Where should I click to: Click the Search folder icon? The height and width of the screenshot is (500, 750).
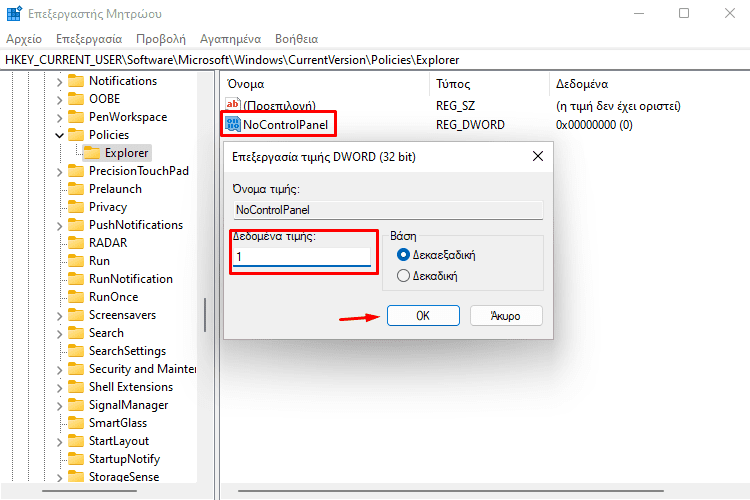(x=76, y=333)
